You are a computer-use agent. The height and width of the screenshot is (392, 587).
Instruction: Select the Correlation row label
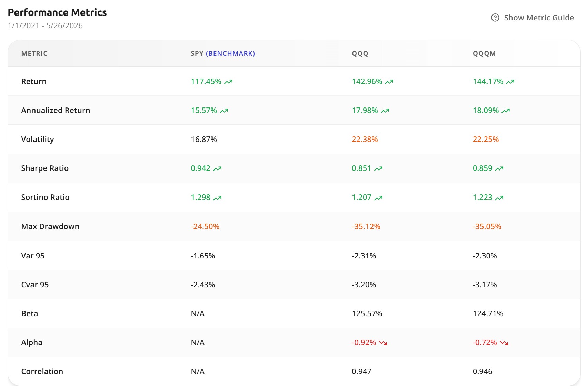pyautogui.click(x=42, y=371)
